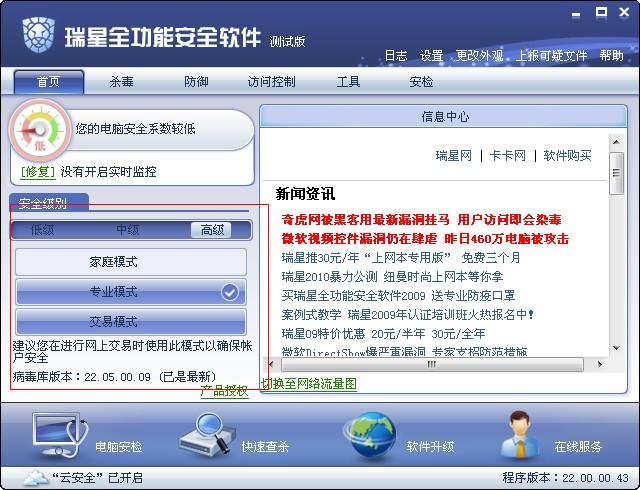Viewport: 640px width, 490px height.
Task: Click the news vertical scrollbar thumb
Action: point(616,174)
